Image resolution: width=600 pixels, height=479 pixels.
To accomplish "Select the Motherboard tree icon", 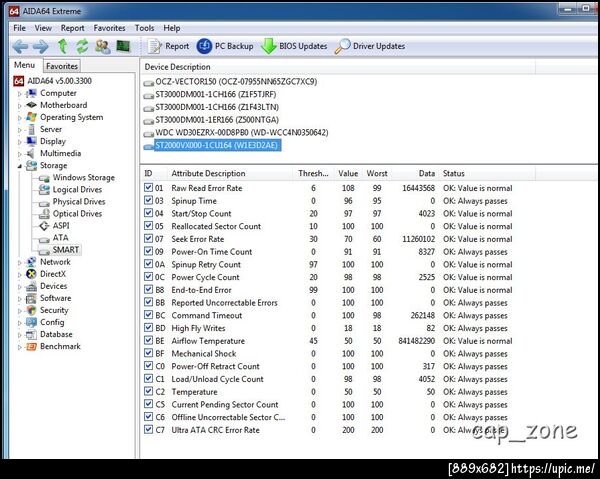I will point(31,105).
